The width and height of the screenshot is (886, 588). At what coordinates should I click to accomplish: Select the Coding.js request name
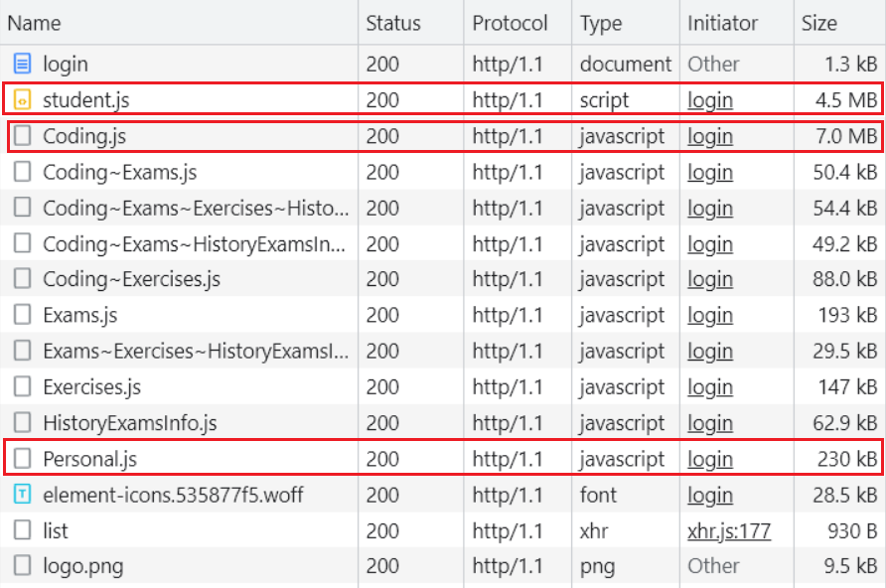(x=84, y=136)
